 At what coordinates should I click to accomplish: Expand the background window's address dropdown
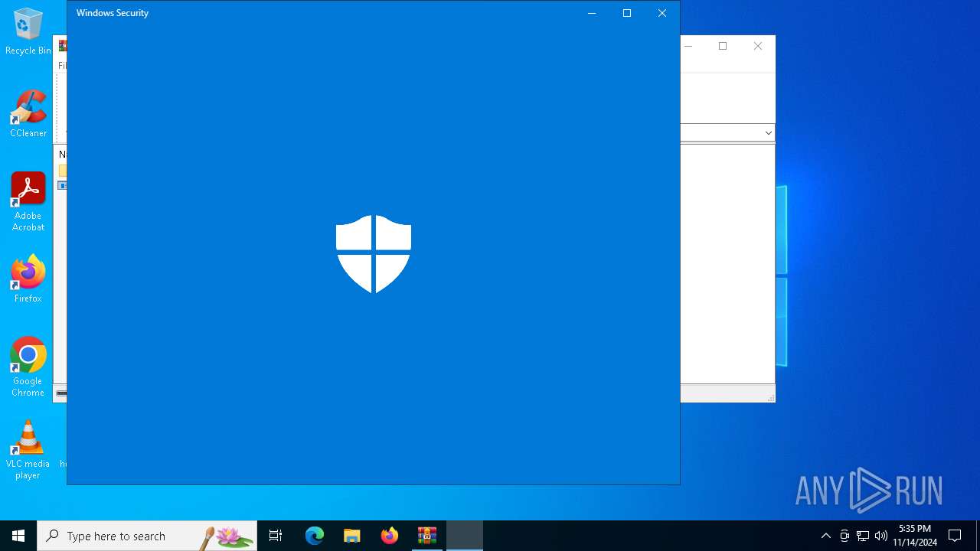[x=768, y=133]
